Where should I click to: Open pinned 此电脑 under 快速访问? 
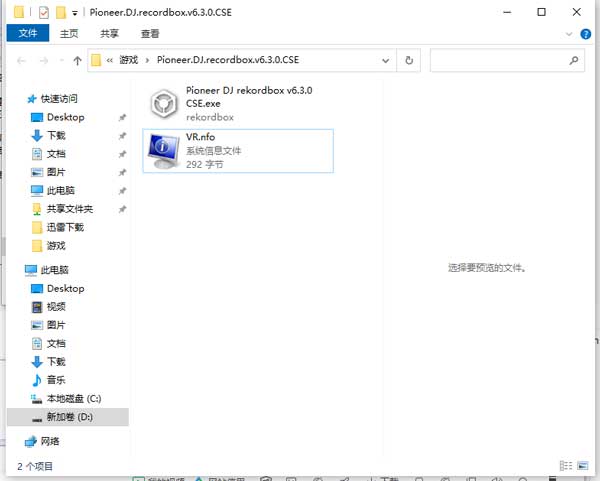pos(60,191)
